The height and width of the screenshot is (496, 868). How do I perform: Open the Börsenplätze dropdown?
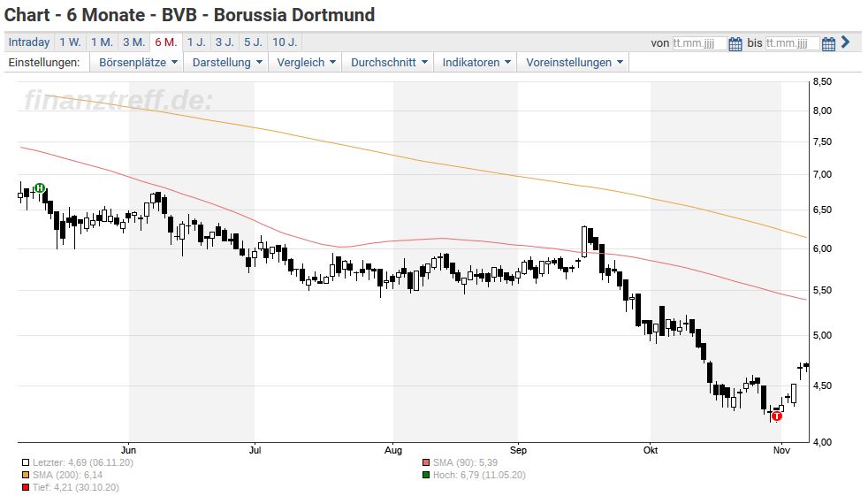(x=137, y=63)
